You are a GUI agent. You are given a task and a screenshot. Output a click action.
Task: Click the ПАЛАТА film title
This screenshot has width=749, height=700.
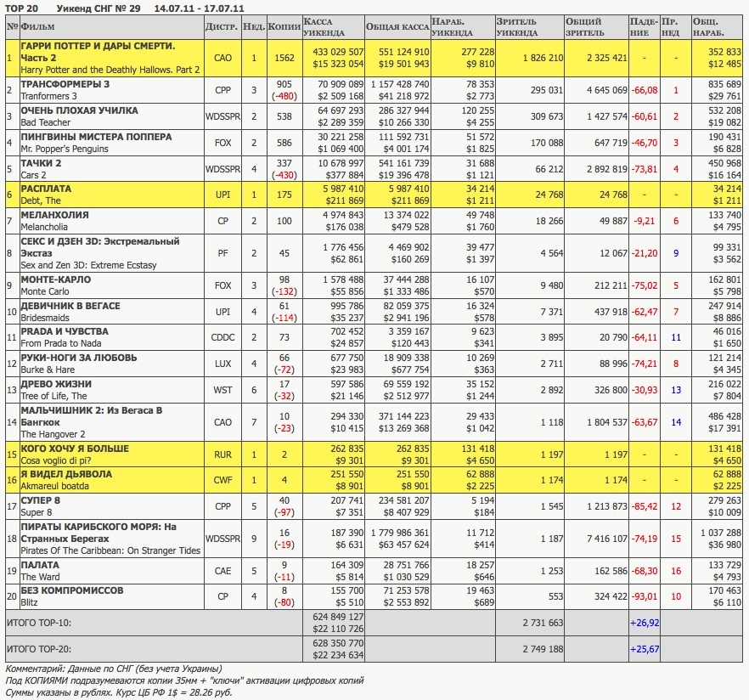[x=41, y=565]
